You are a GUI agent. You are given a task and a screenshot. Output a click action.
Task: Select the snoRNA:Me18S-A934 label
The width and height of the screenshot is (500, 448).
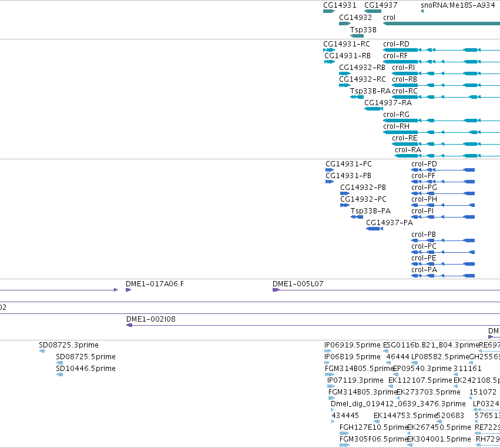[x=458, y=5]
